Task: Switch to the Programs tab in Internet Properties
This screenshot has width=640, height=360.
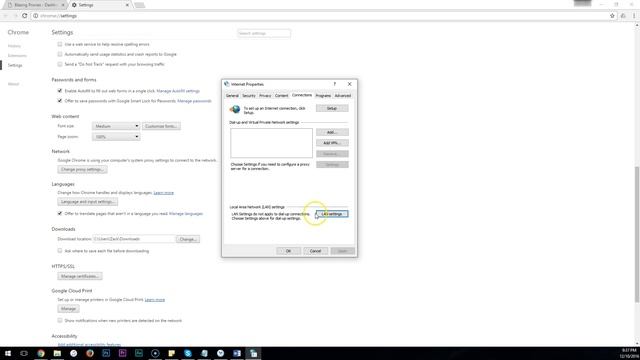Action: (323, 96)
